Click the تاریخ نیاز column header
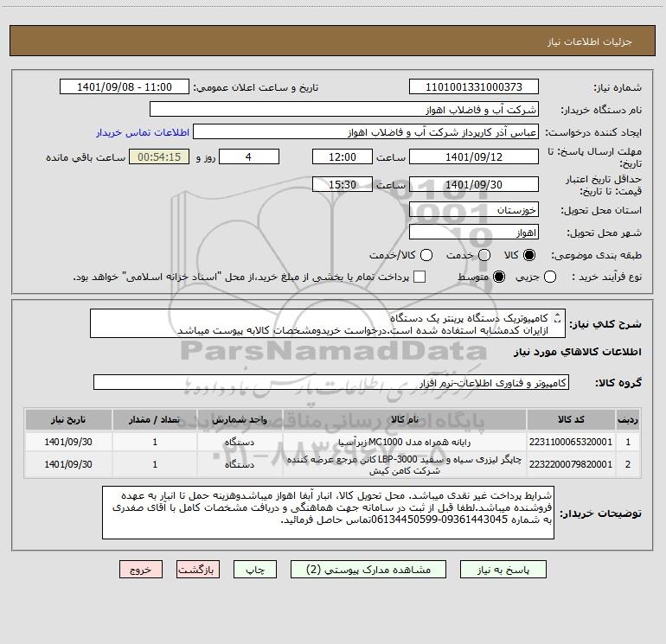 (x=68, y=419)
